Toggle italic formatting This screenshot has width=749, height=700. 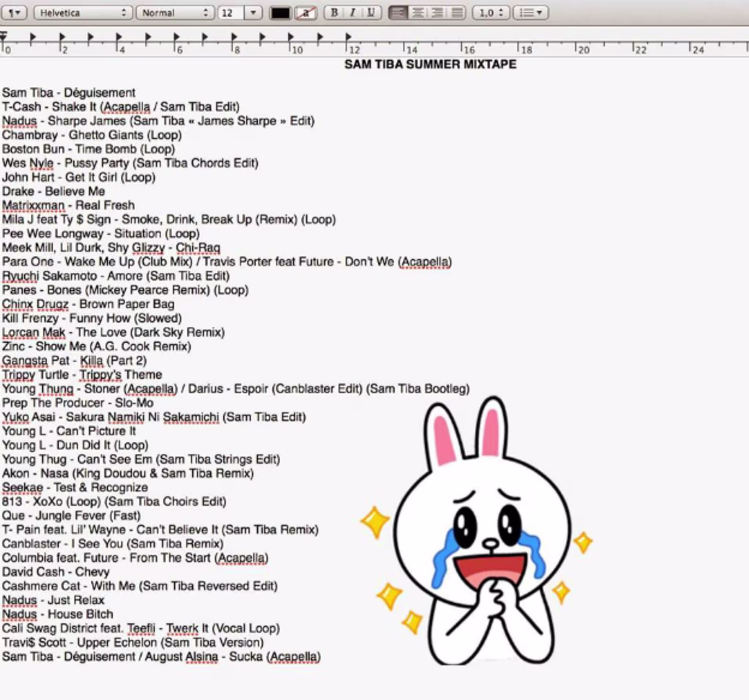click(x=353, y=13)
